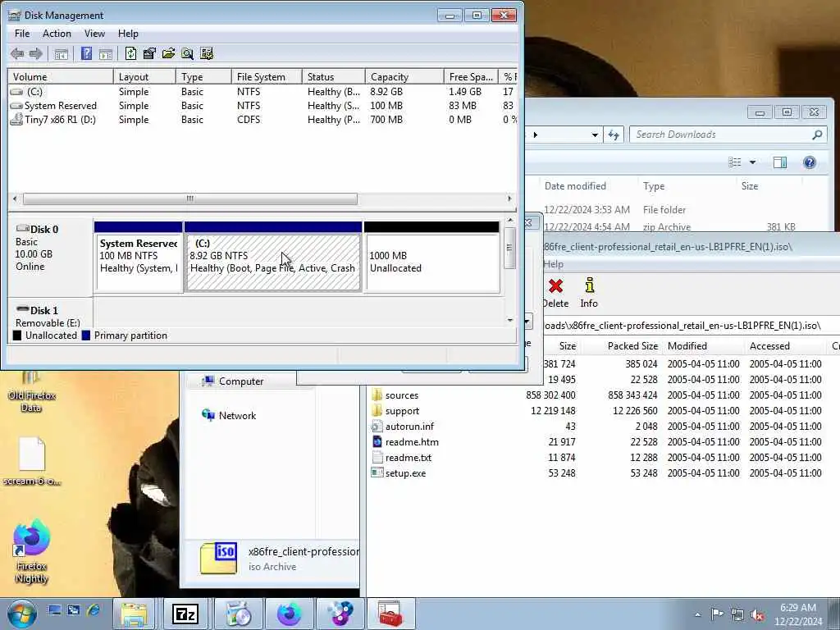
Task: Toggle the preview pane icon in Explorer
Action: (780, 162)
